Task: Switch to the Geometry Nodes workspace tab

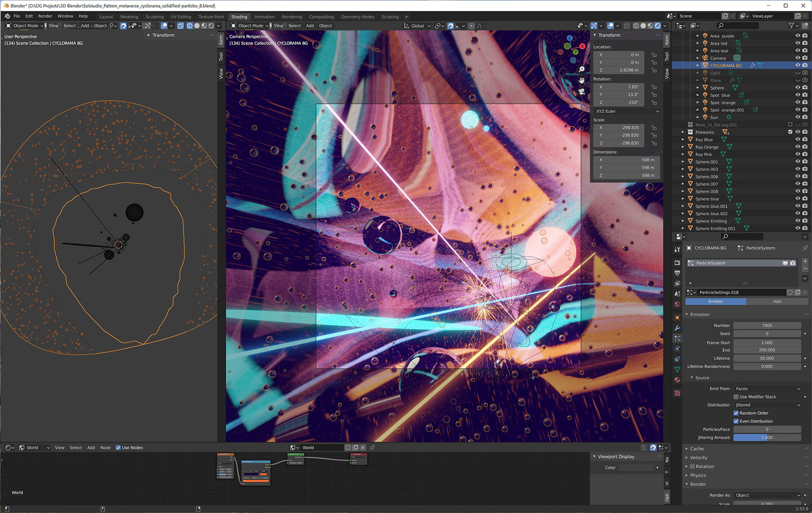Action: click(x=357, y=17)
